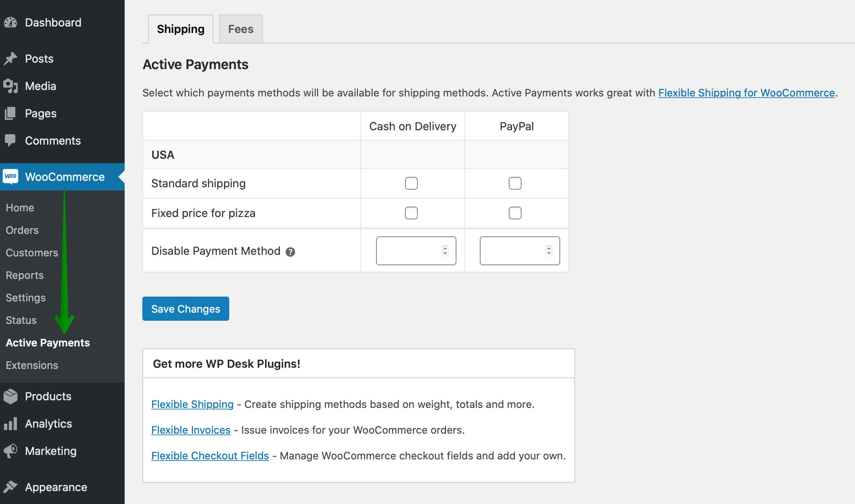Click the Marketing megaphone icon

pyautogui.click(x=10, y=451)
